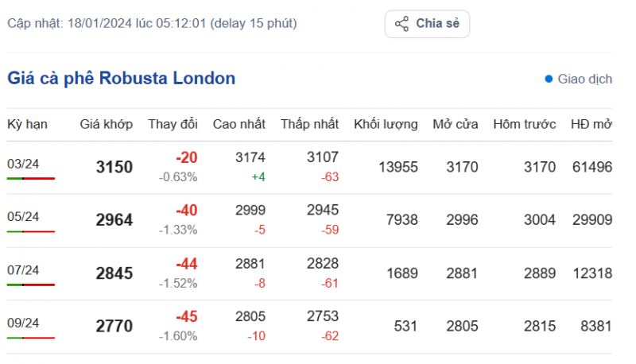
Task: Open the Giá cà phê Robusta London heading
Action: [122, 79]
